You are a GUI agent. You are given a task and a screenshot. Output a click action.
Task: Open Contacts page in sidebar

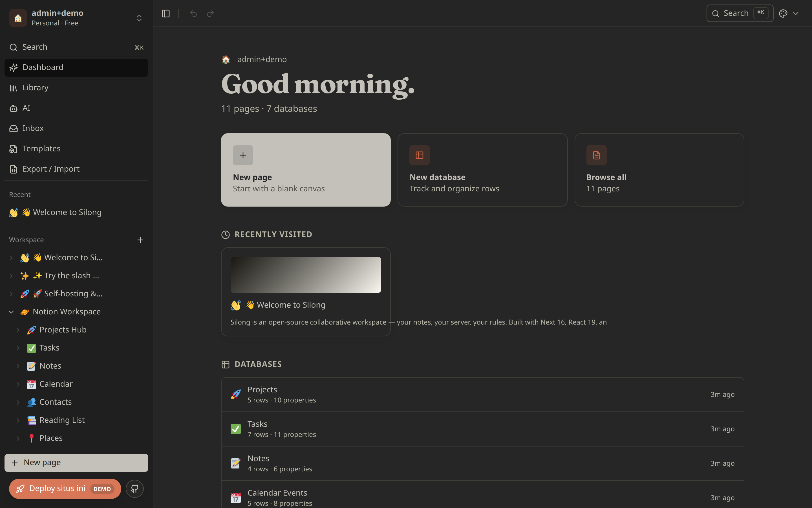[55, 402]
